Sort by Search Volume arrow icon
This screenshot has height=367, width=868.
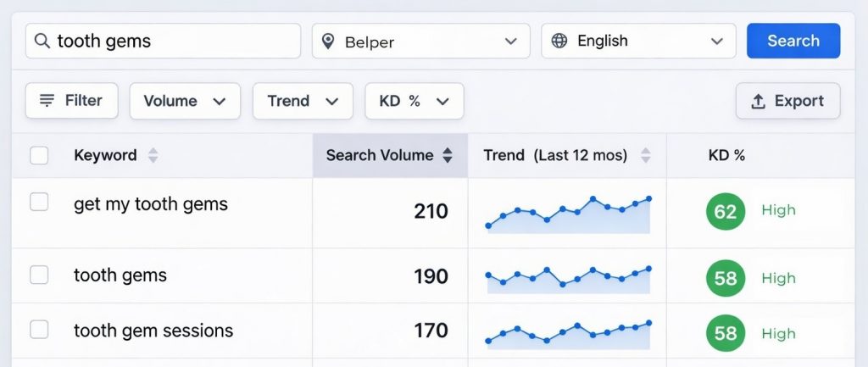pos(448,156)
